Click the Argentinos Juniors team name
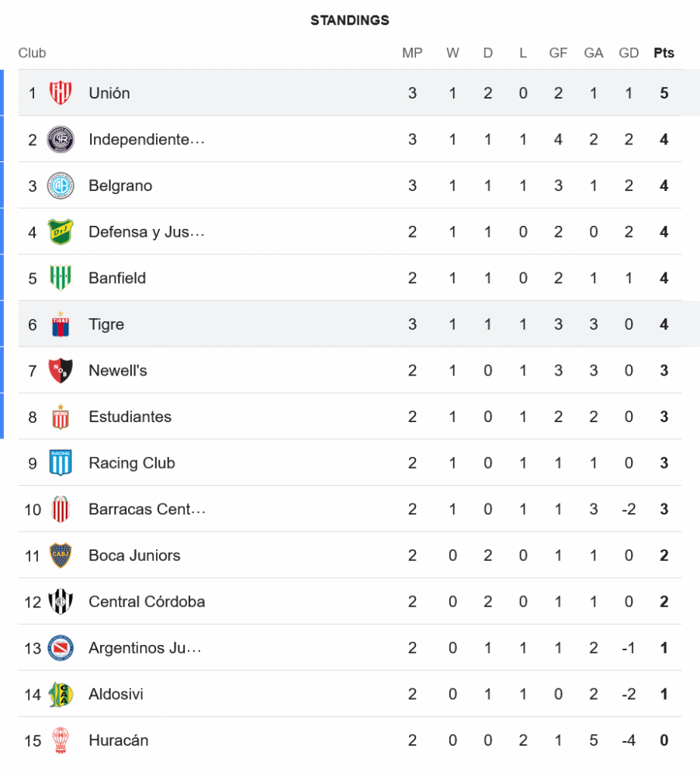Screen dimensions: 700x776 pos(145,648)
